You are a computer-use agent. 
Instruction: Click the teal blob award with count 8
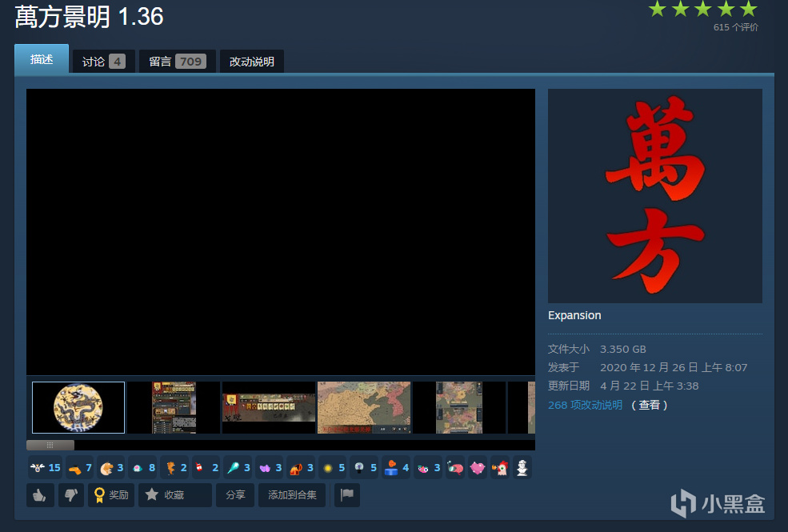point(142,468)
